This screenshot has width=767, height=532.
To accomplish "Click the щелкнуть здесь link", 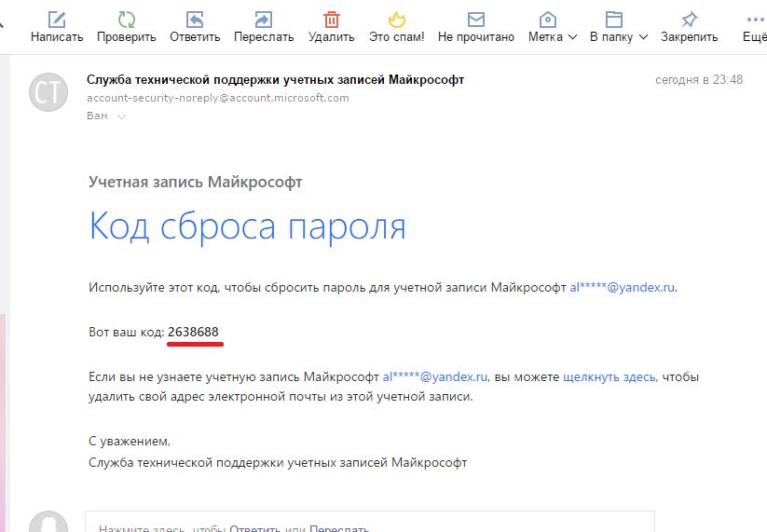I will pyautogui.click(x=609, y=377).
